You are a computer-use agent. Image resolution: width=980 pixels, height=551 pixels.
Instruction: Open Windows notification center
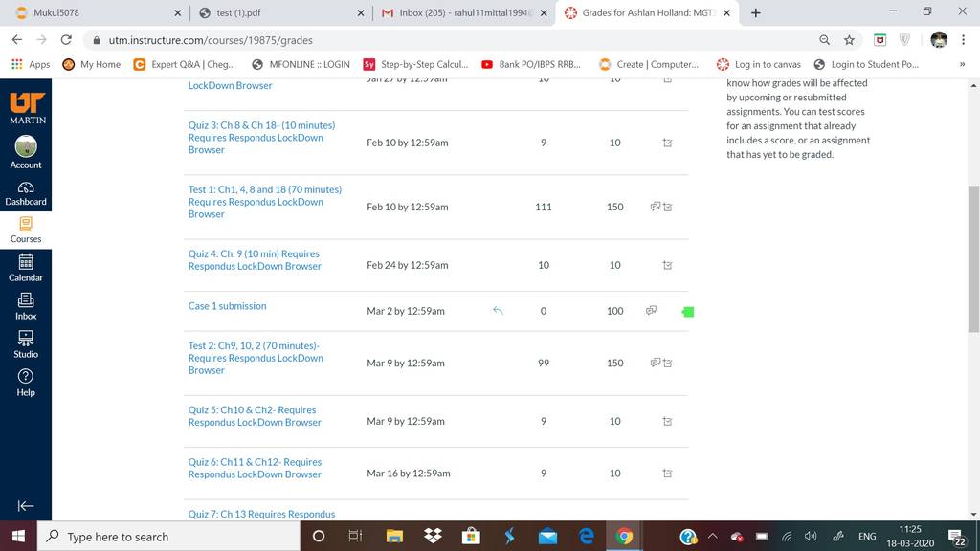click(956, 537)
